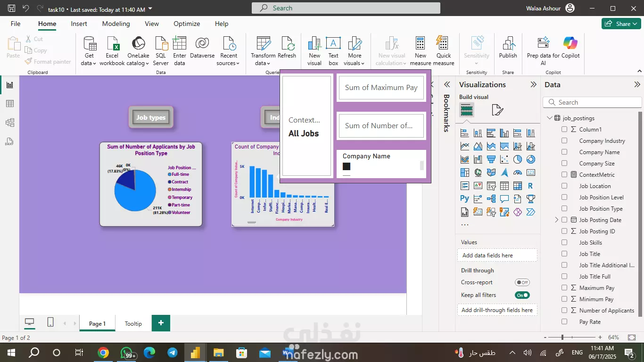
Task: Add a Text box
Action: pos(333,51)
